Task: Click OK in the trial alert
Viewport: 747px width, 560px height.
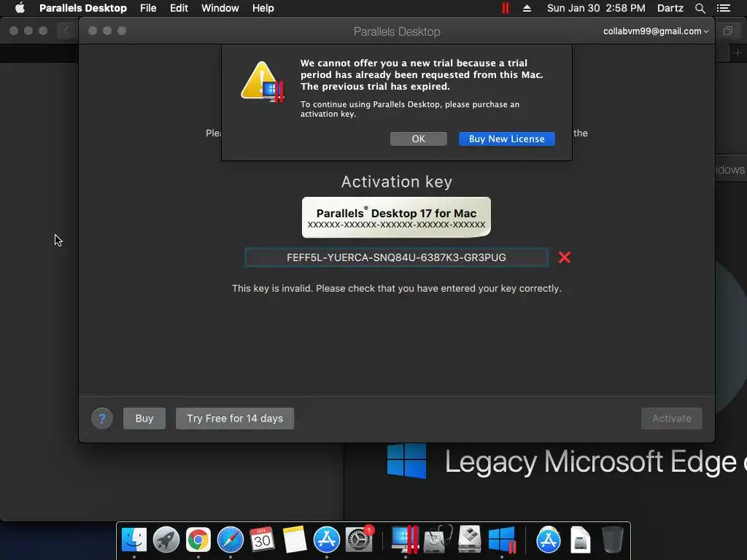Action: (x=418, y=139)
